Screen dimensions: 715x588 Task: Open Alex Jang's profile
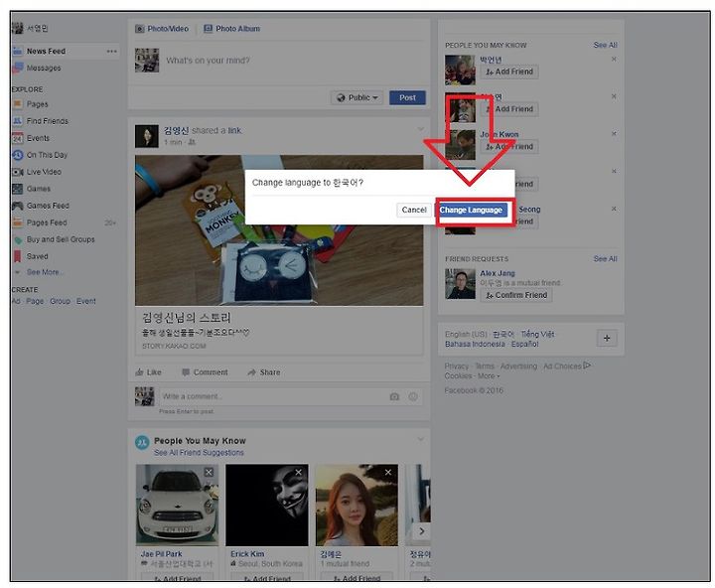click(498, 273)
